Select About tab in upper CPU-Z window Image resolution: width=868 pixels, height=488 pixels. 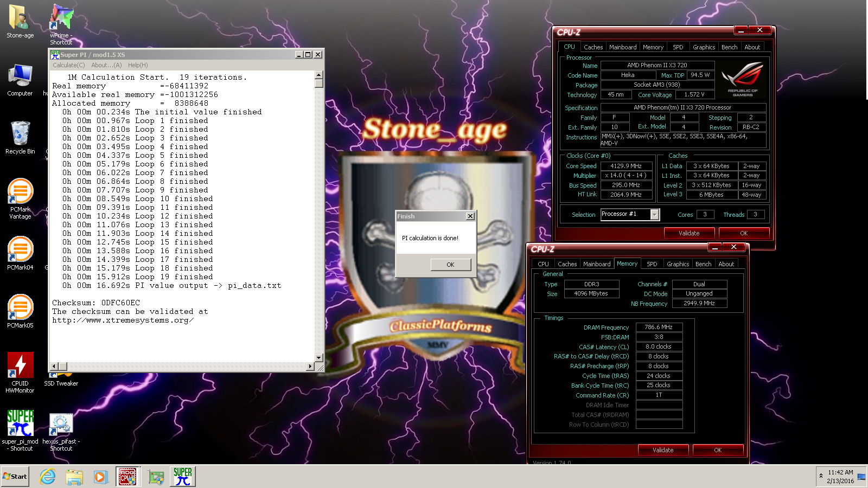point(752,47)
